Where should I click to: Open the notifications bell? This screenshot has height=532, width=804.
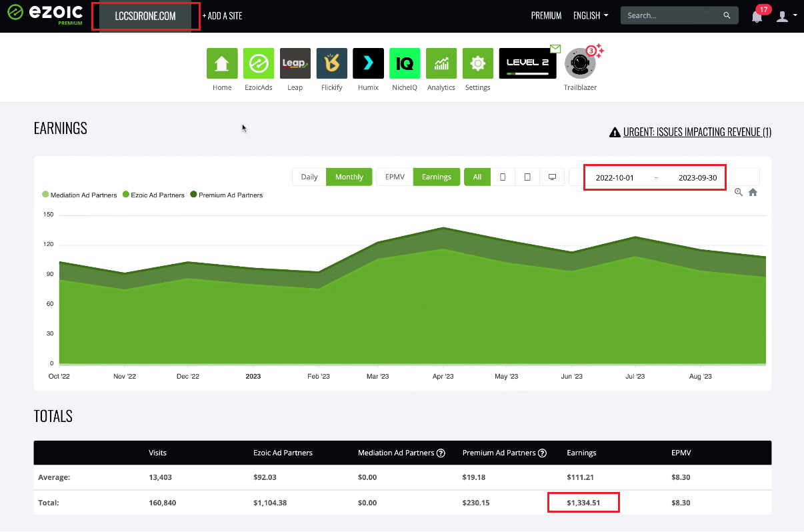pyautogui.click(x=757, y=16)
